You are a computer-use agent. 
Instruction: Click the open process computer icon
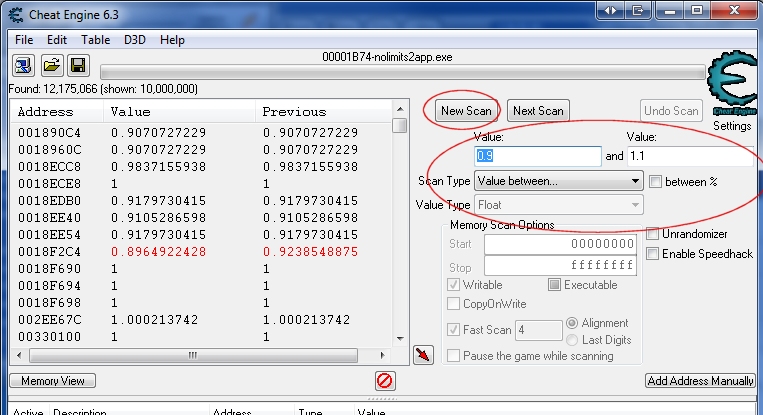(x=23, y=66)
